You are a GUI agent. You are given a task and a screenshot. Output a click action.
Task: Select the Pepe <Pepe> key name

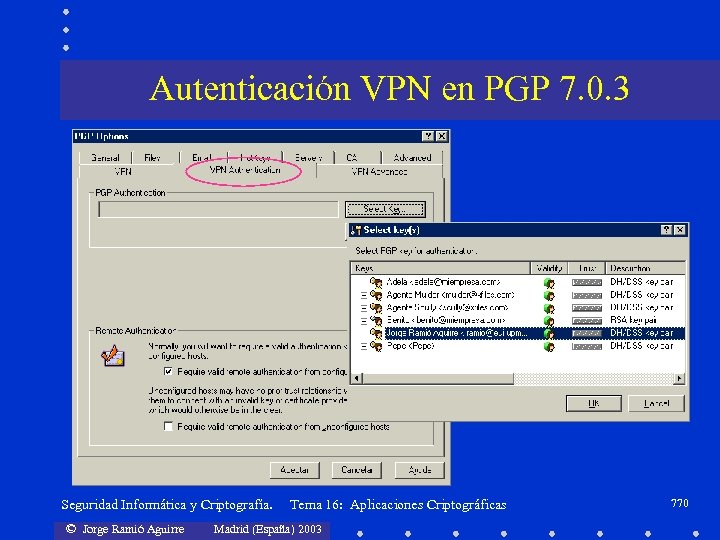click(x=411, y=346)
